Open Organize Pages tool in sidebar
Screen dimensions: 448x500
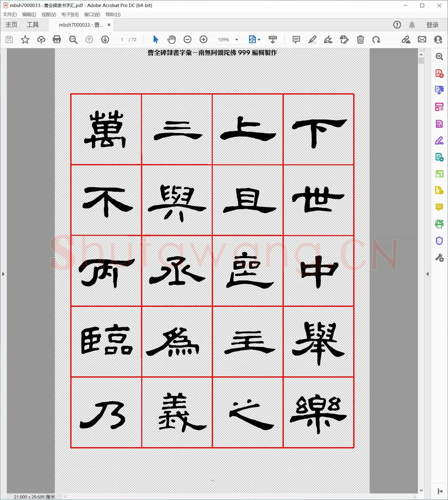439,107
